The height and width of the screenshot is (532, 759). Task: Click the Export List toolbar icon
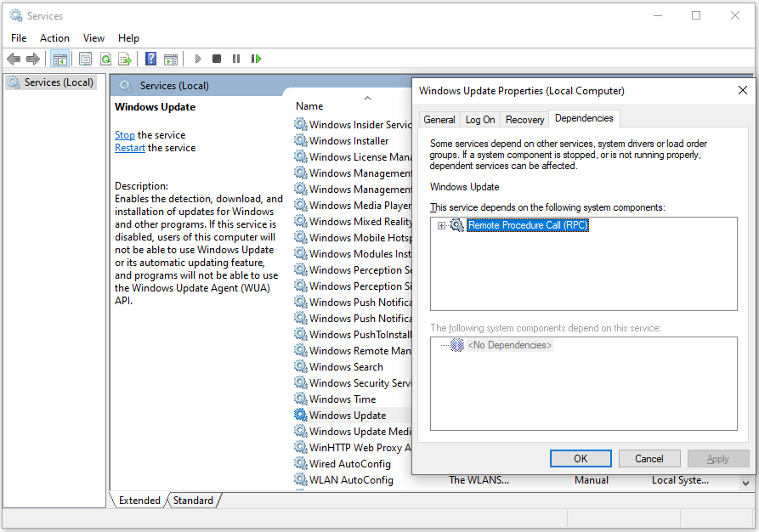tap(125, 59)
